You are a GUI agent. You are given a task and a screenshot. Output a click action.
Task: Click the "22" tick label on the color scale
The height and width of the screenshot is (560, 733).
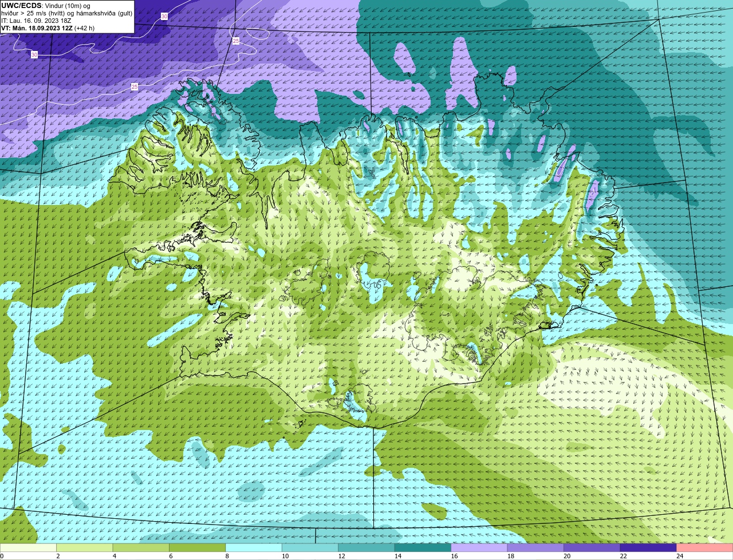pos(624,556)
